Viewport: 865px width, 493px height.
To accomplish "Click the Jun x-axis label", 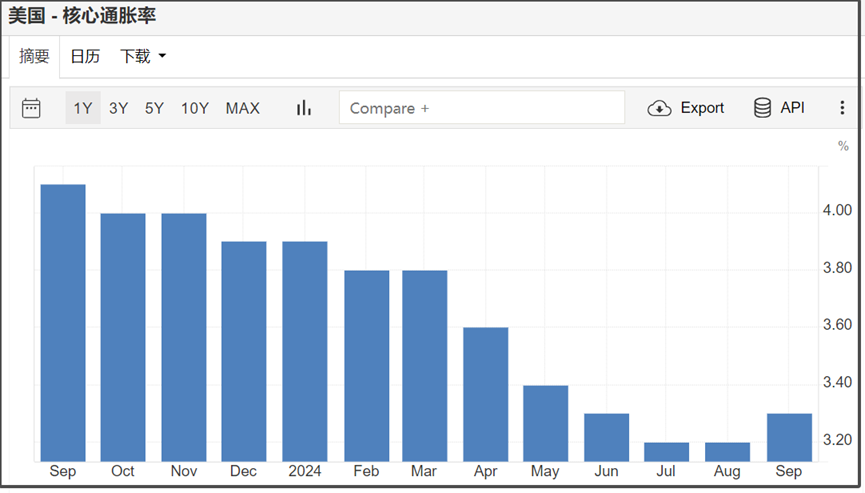I will [x=606, y=471].
